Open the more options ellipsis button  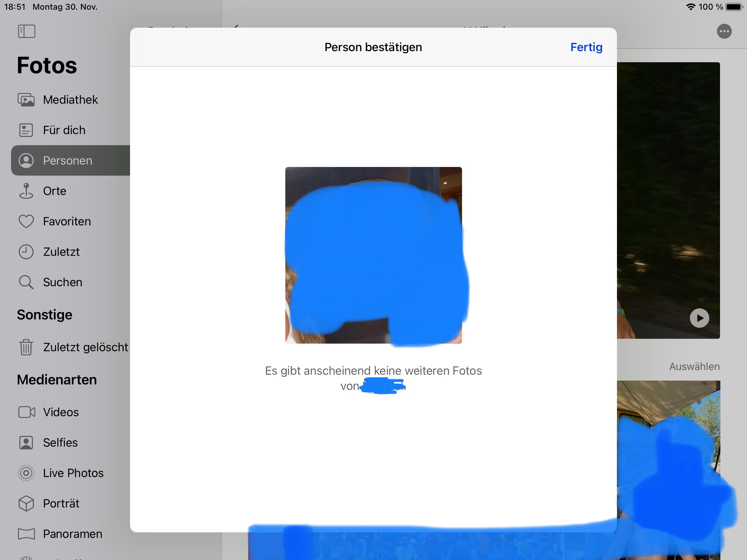click(724, 31)
